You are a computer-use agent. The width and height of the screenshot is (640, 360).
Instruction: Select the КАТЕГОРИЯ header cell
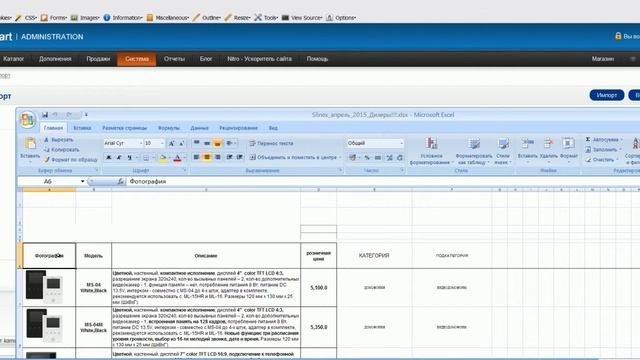pos(374,256)
